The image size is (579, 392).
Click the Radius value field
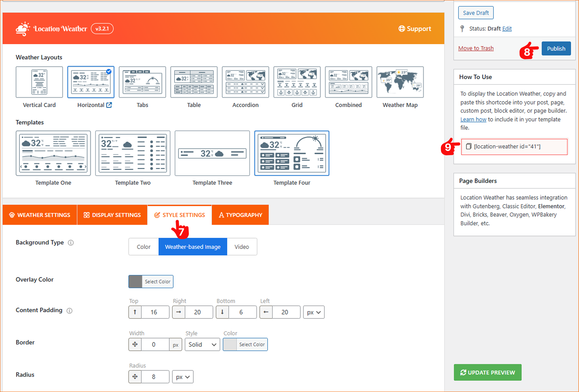click(155, 377)
